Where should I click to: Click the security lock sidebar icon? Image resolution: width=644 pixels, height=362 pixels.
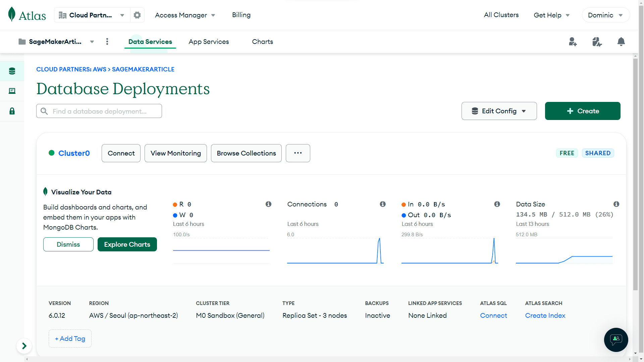pyautogui.click(x=12, y=111)
